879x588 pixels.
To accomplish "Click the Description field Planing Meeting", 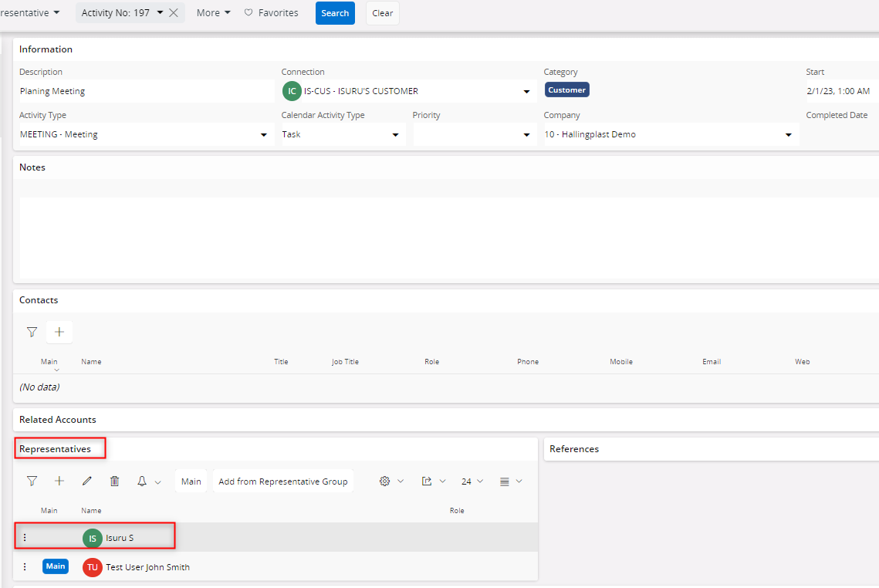I will pyautogui.click(x=147, y=91).
